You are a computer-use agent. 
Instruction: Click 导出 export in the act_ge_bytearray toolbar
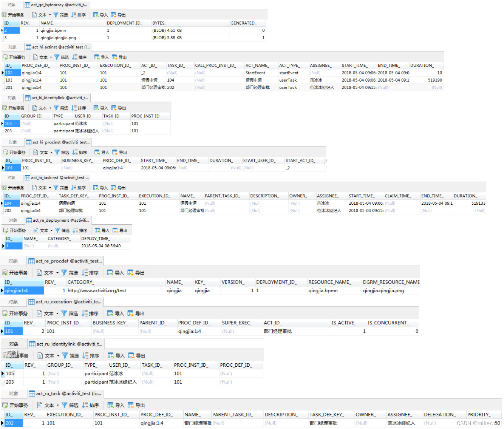(x=118, y=15)
